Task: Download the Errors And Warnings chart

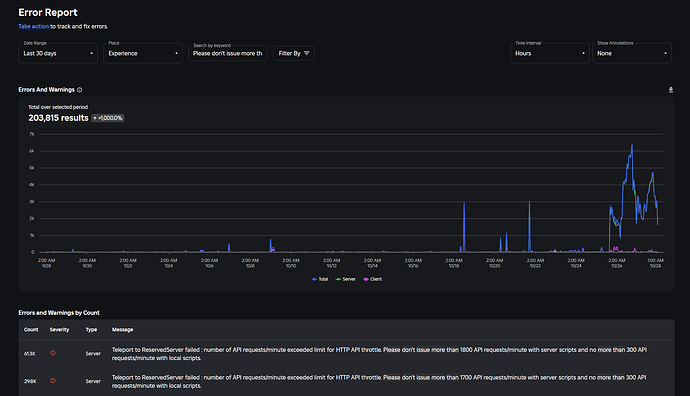Action: pos(671,90)
